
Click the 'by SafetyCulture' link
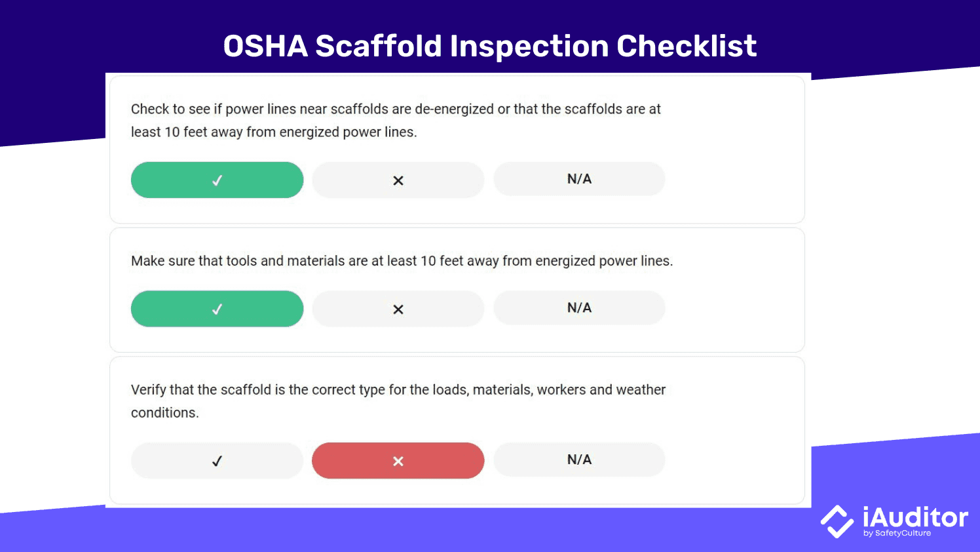tap(899, 533)
